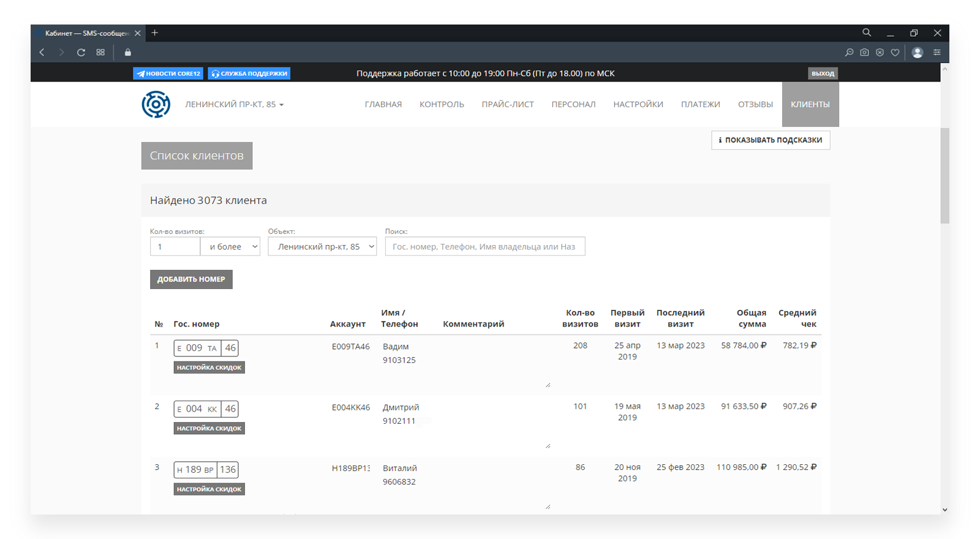Open a new browser tab with plus
This screenshot has width=980, height=539.
(155, 33)
